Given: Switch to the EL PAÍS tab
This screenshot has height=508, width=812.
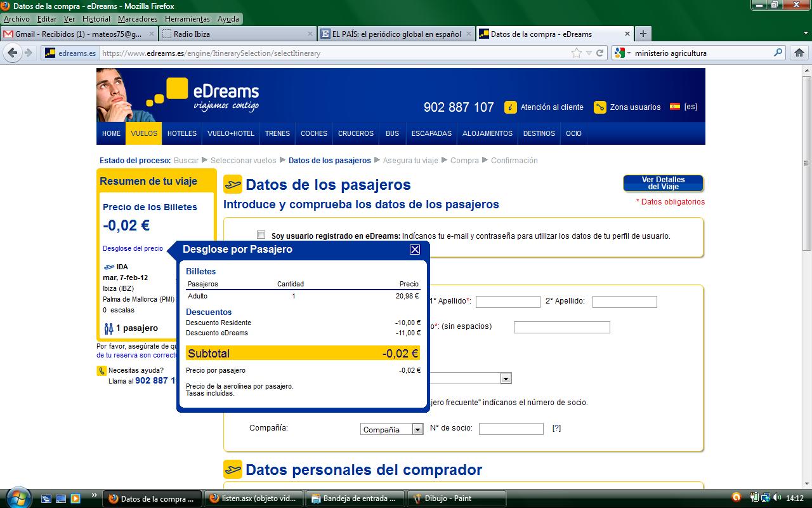Looking at the screenshot, I should [396, 34].
